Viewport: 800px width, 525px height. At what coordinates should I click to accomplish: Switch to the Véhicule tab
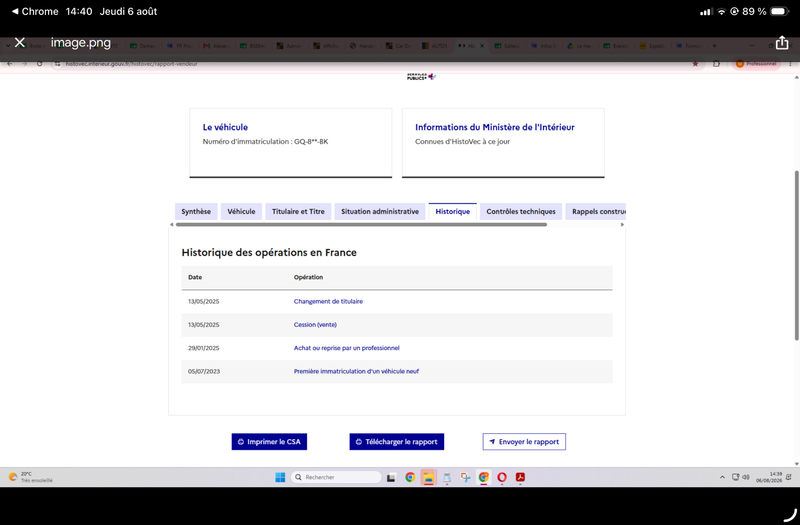click(x=241, y=211)
